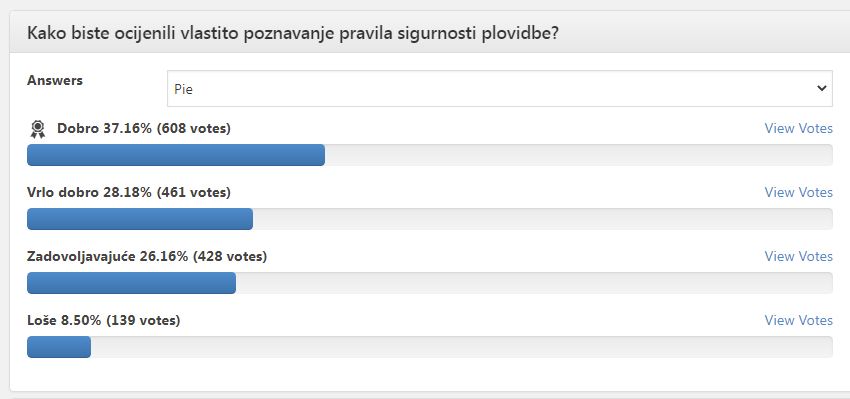The height and width of the screenshot is (399, 850).
Task: Click the blue Vrlo dobro progress bar fill
Action: pyautogui.click(x=140, y=219)
